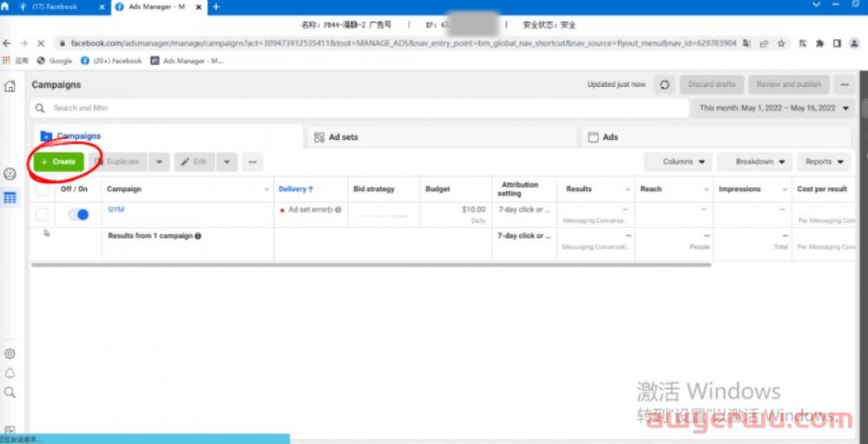Screen dimensions: 868x444
Task: Open the Breakdown dropdown
Action: [754, 162]
